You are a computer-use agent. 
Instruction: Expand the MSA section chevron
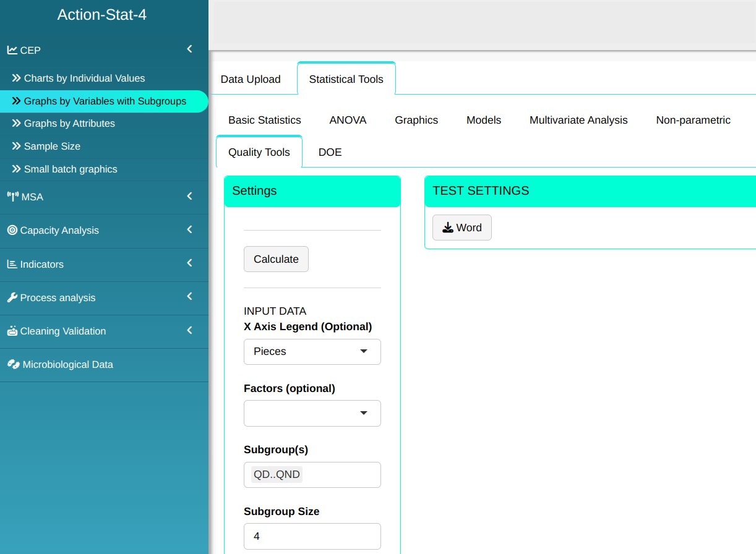(190, 196)
